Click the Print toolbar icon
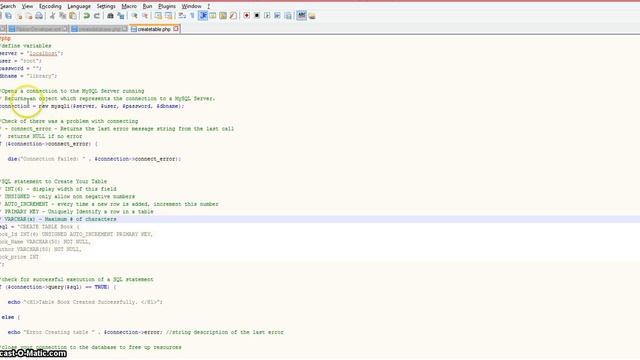This screenshot has height=360, width=640. tap(39, 16)
